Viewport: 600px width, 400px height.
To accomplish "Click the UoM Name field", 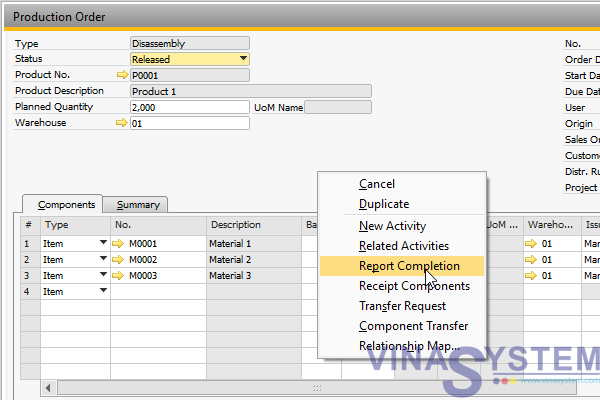I will tap(338, 107).
